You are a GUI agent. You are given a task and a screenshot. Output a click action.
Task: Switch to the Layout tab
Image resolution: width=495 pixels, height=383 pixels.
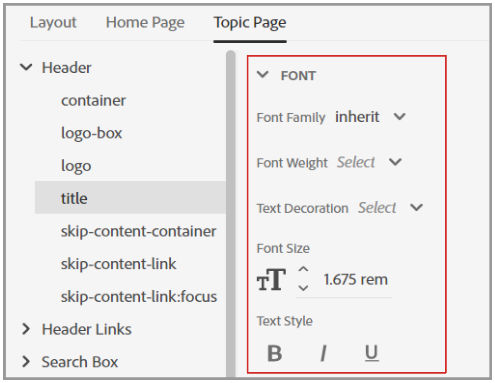click(53, 23)
